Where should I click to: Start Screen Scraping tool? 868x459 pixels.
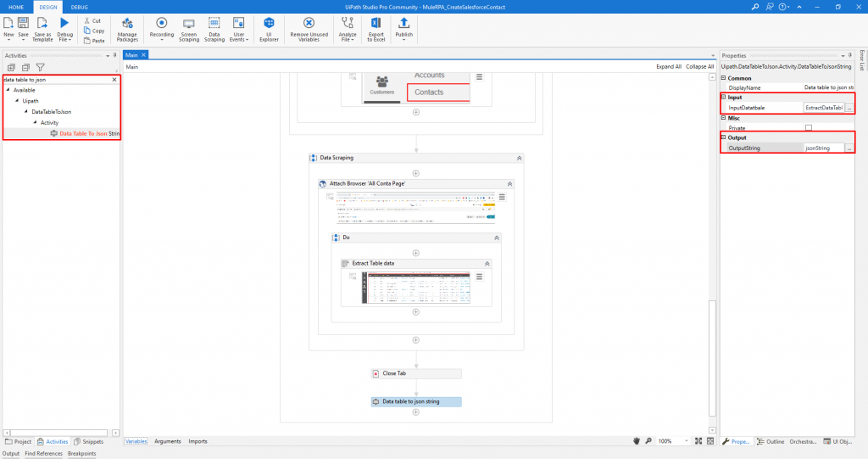click(x=189, y=29)
